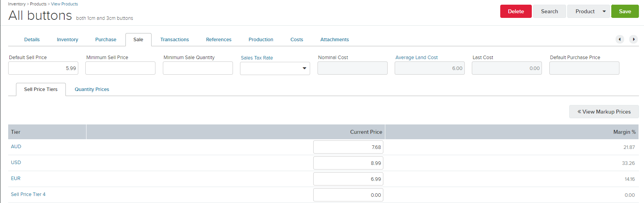Open the Purchase tab
Image resolution: width=644 pixels, height=203 pixels.
point(106,40)
